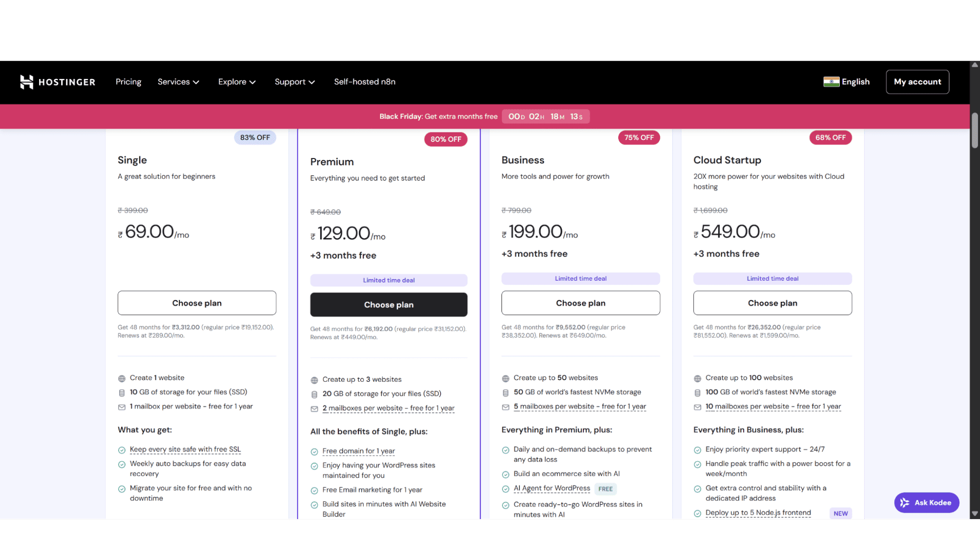
Task: Expand the Support dropdown menu
Action: [295, 82]
